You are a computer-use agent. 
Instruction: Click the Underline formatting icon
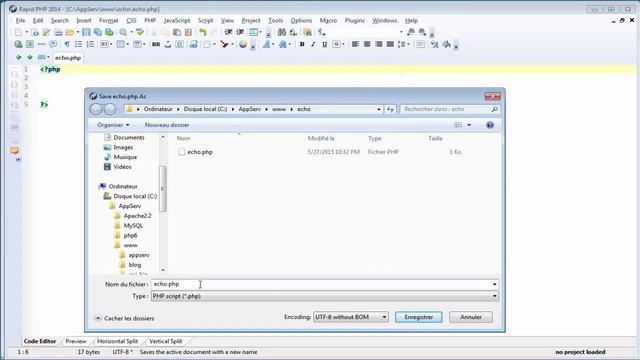tap(324, 44)
